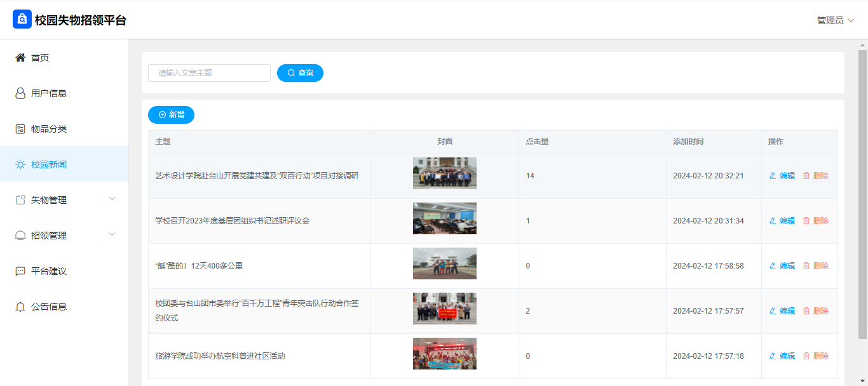Click the trash icon in the first news row
Screen dimensions: 868x386
(x=806, y=176)
